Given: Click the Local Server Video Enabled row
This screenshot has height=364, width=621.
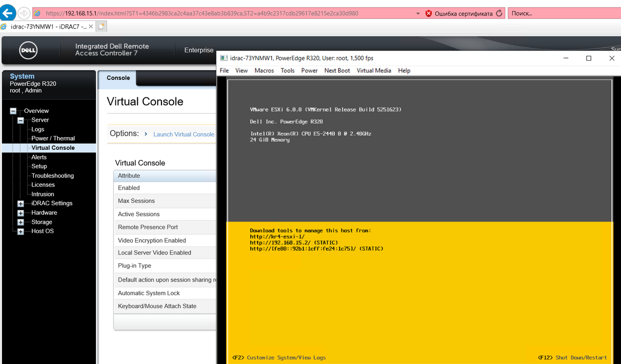Looking at the screenshot, I should [x=165, y=253].
